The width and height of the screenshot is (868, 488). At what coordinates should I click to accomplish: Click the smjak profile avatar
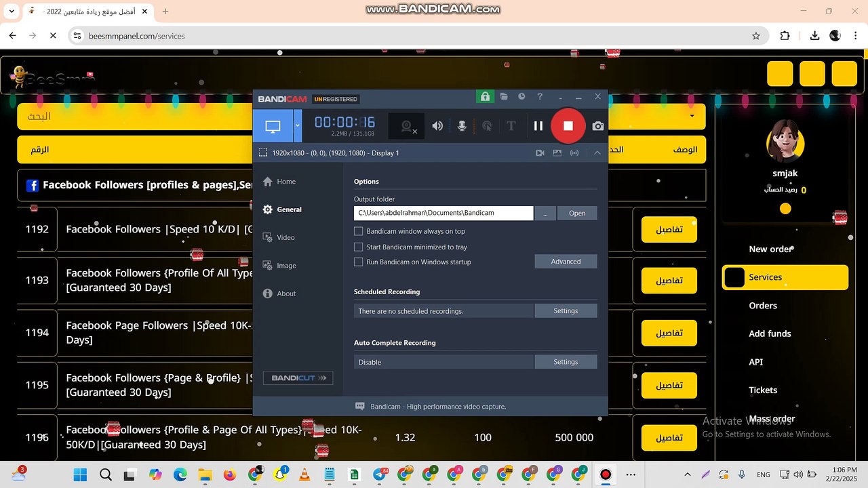[x=785, y=142]
